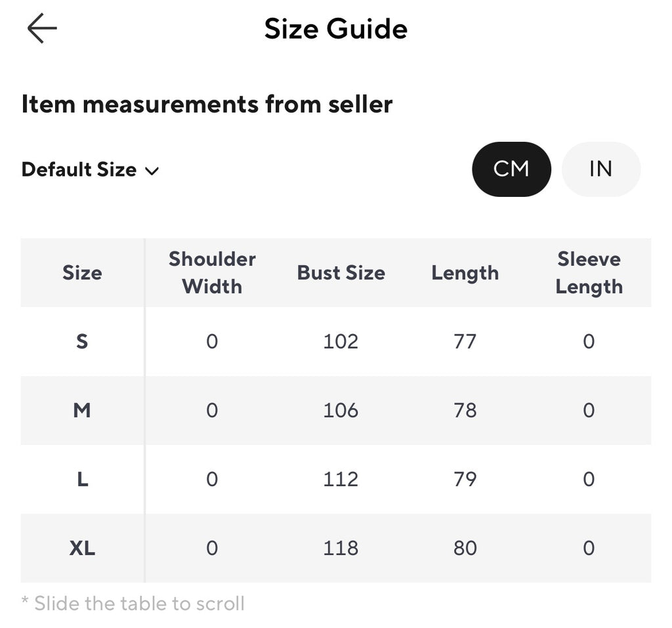Go back using the arrow icon

tap(42, 28)
